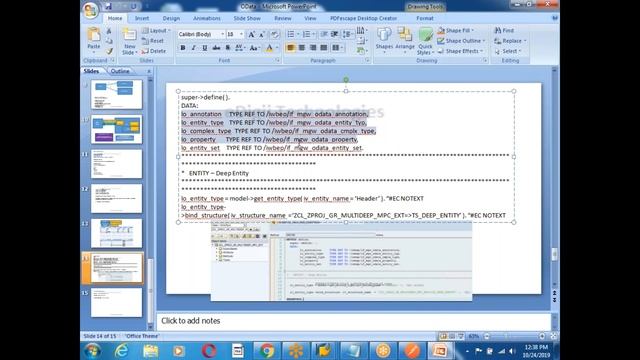Screen dimensions: 640x360
Task: Open the Design ribbon tab
Action: click(x=171, y=18)
